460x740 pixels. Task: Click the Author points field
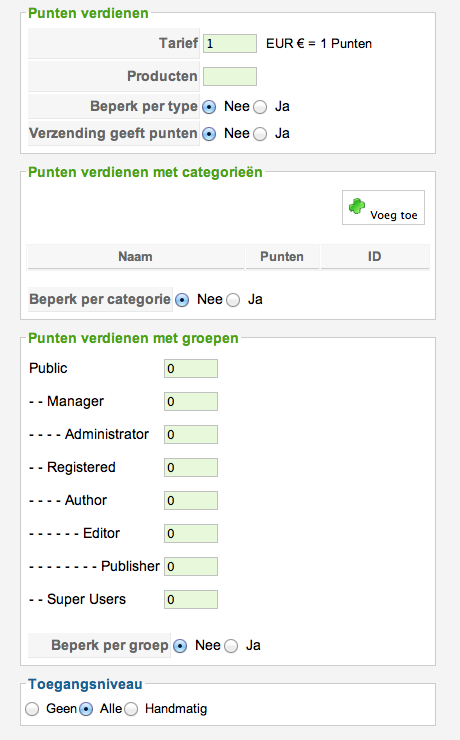tap(191, 501)
